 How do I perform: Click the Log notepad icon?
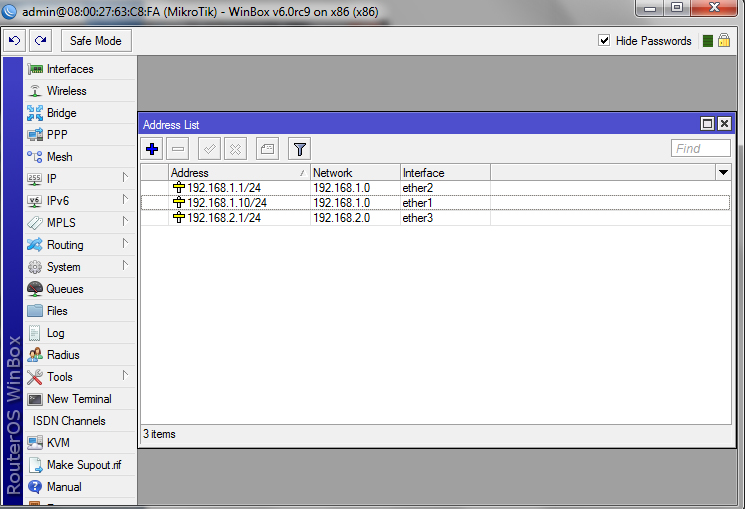35,333
